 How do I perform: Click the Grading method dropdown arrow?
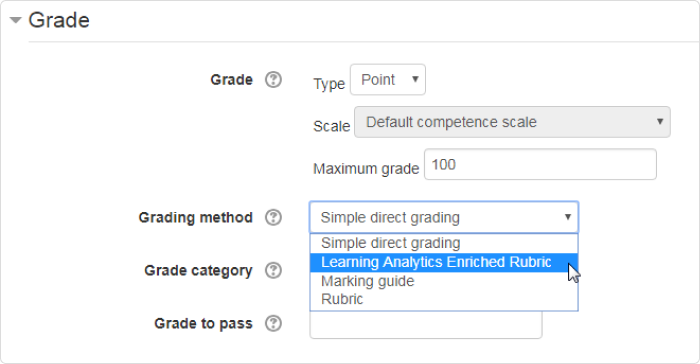click(x=568, y=217)
